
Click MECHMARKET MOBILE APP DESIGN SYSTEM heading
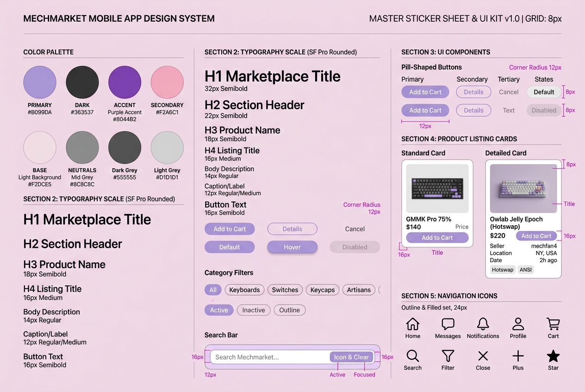coord(119,19)
